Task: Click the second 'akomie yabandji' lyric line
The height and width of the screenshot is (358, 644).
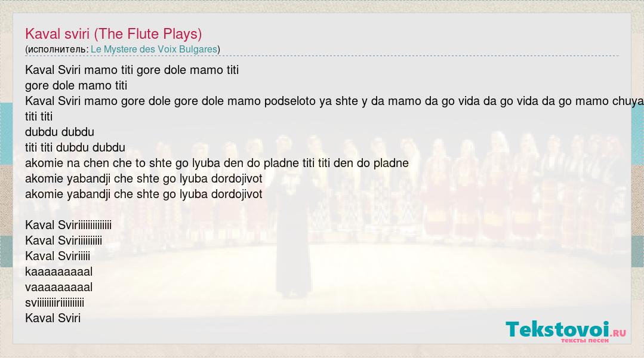Action: point(144,194)
